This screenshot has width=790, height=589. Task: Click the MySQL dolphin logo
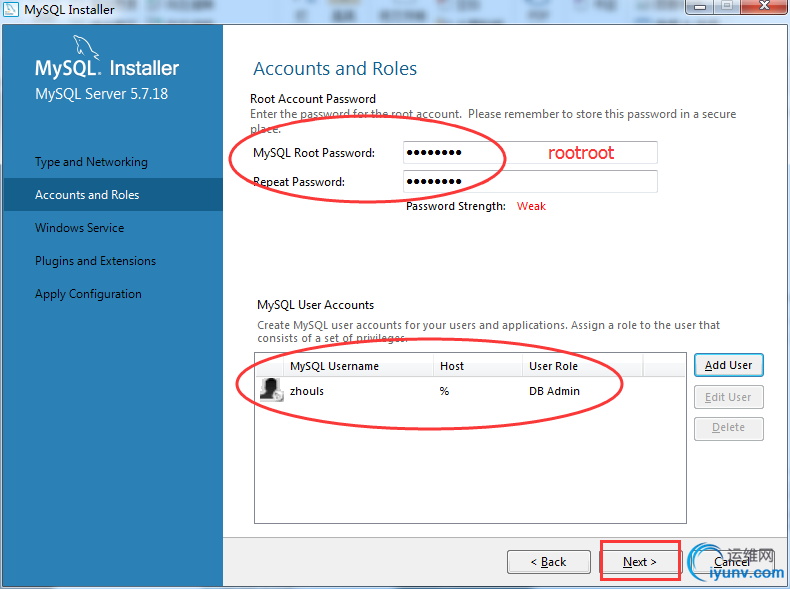click(86, 47)
